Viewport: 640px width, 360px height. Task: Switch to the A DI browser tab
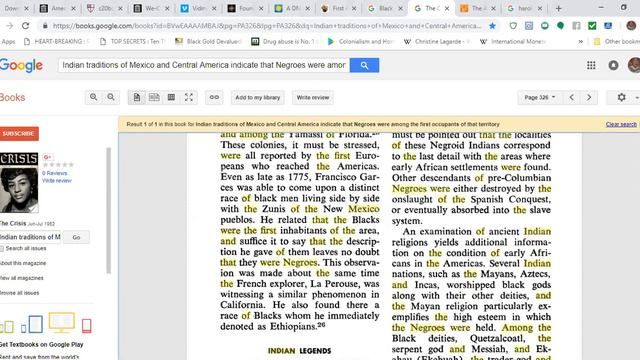pyautogui.click(x=292, y=8)
